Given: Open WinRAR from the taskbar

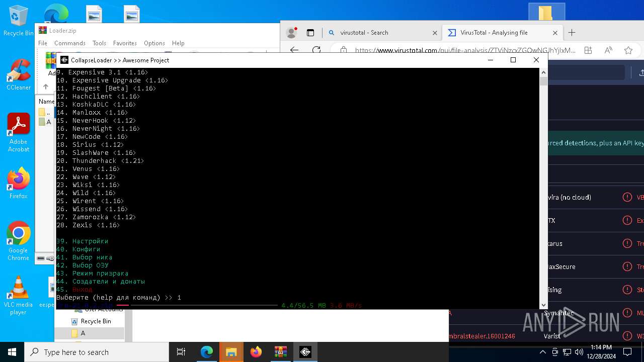Looking at the screenshot, I should pyautogui.click(x=280, y=352).
